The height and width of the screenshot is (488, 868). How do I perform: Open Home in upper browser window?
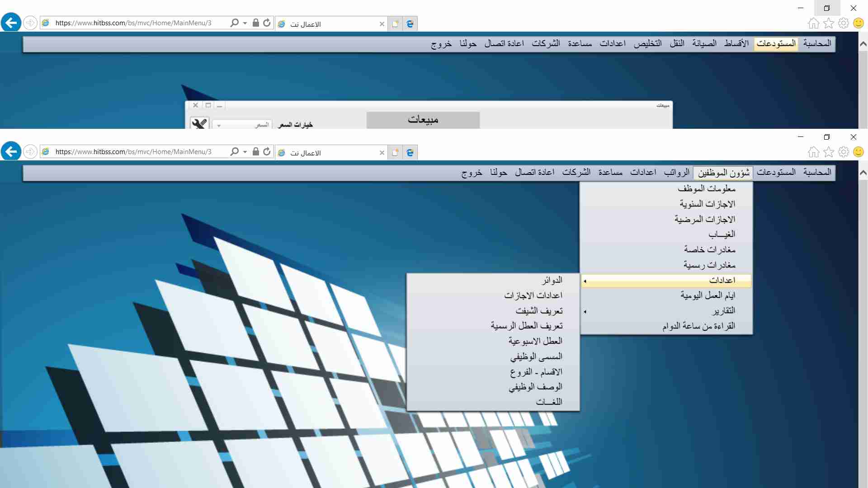[x=813, y=23]
